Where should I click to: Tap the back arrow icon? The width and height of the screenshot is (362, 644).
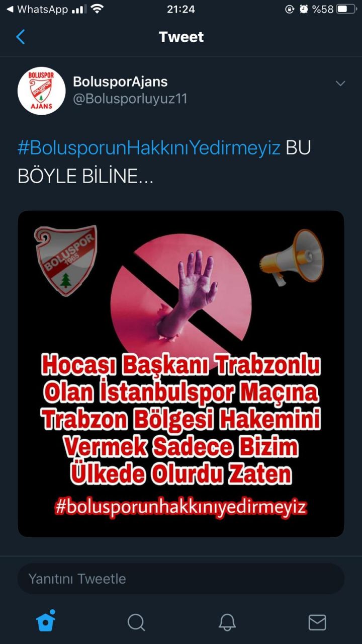pyautogui.click(x=21, y=37)
